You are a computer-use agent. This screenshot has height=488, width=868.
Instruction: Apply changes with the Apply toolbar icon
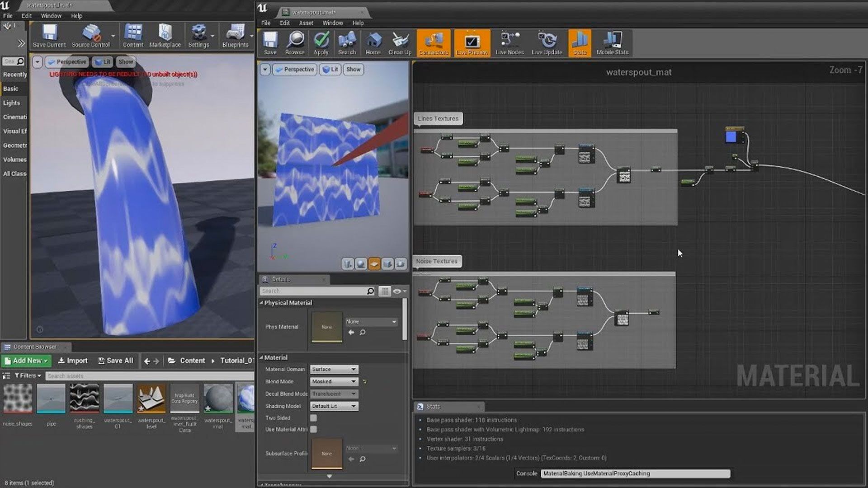(x=321, y=43)
